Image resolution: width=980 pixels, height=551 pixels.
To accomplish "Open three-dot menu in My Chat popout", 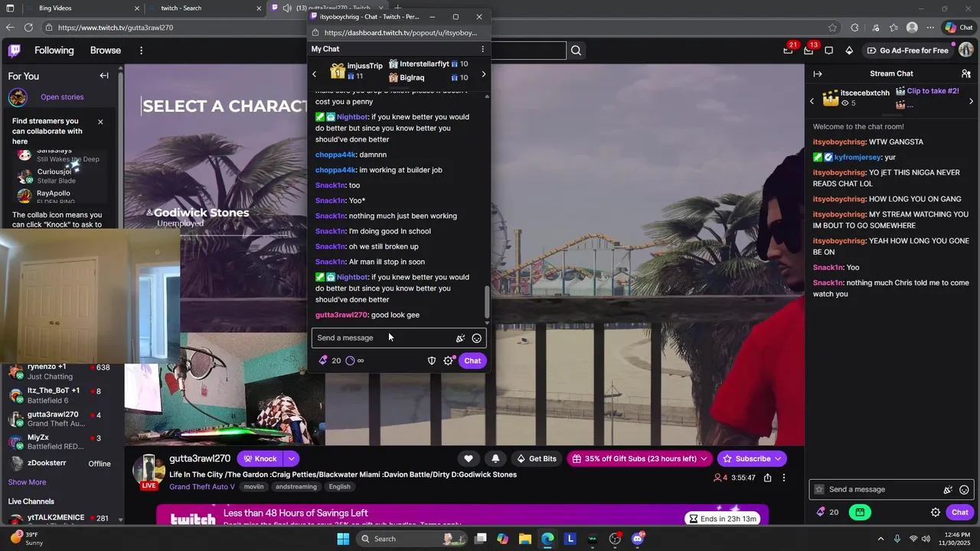I will (482, 49).
